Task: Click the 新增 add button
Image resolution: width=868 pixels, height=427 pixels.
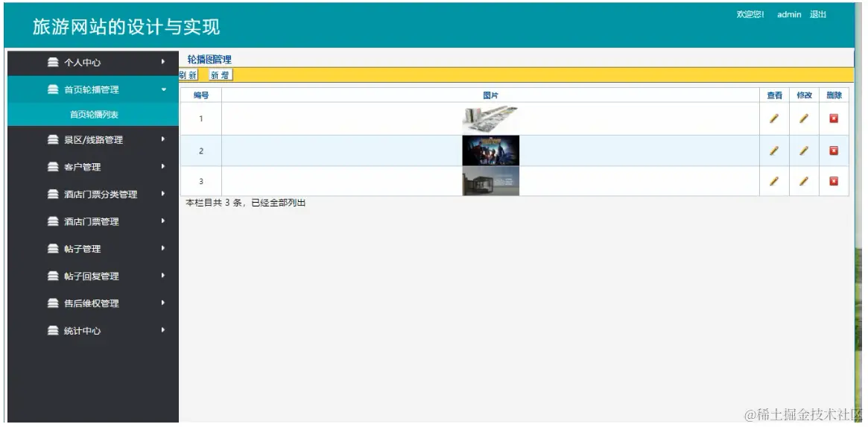Action: (221, 75)
